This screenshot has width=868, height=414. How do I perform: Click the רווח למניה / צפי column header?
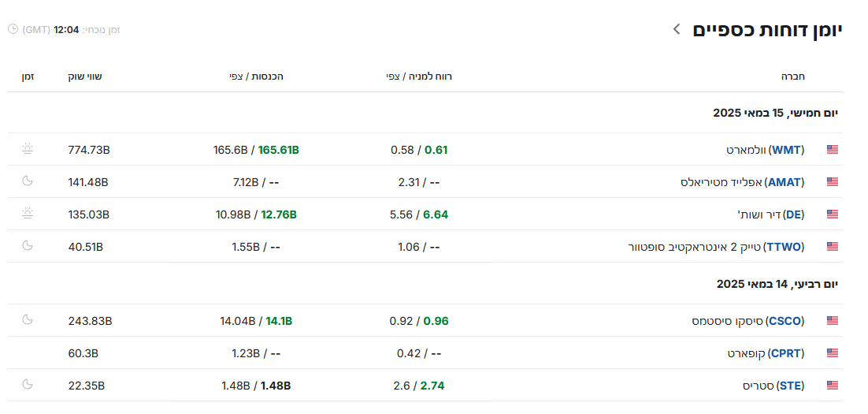[419, 76]
